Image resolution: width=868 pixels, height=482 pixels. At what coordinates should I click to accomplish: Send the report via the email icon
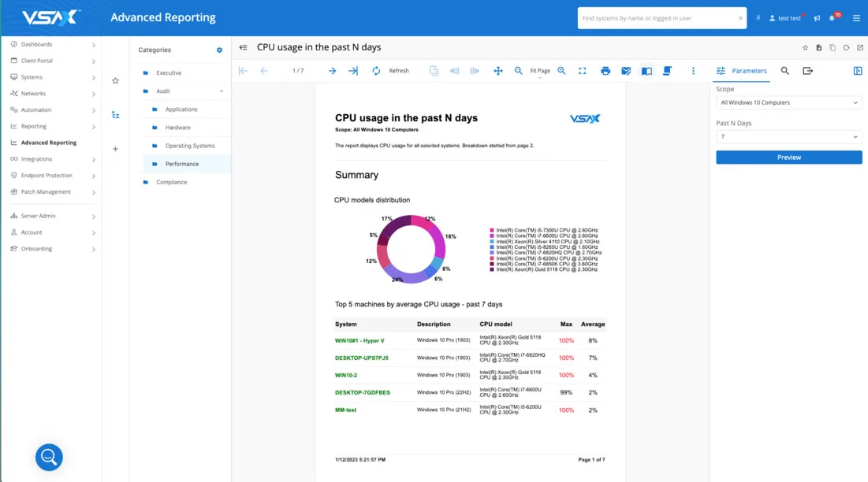tap(626, 71)
